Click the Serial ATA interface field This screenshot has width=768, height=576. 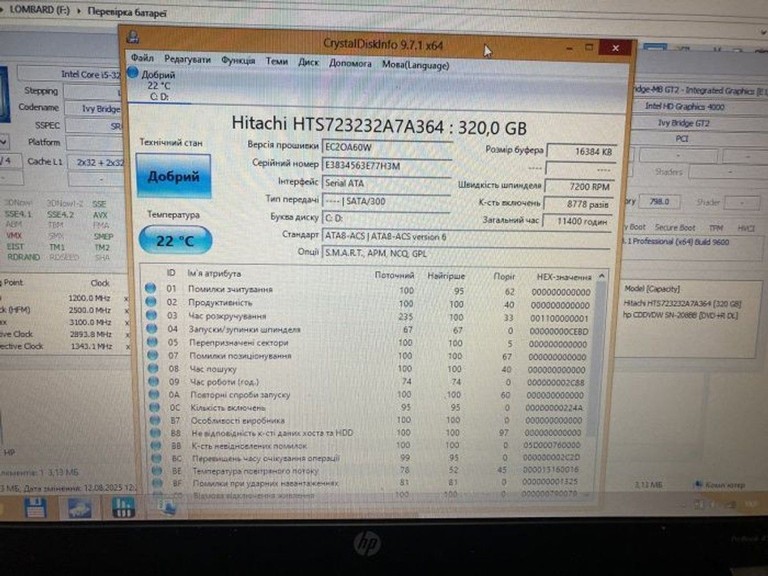[386, 183]
